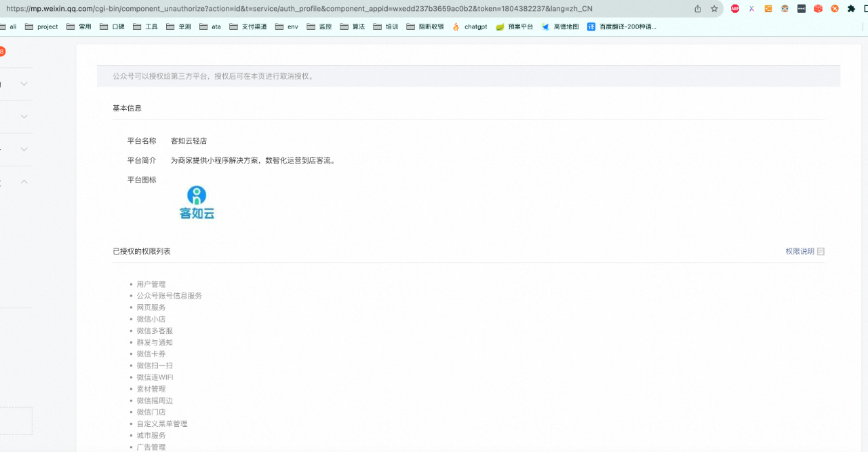The height and width of the screenshot is (452, 868).
Task: Click the 权限说明 document icon
Action: click(821, 252)
